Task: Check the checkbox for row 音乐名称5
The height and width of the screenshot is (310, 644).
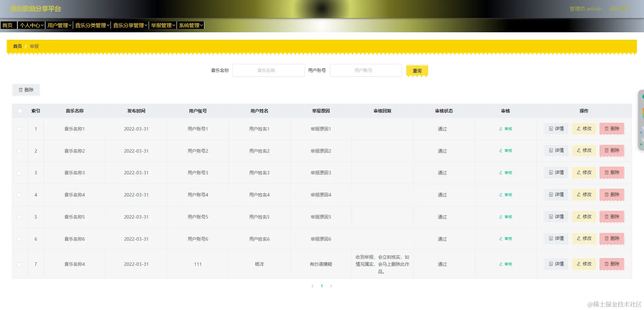Action: [19, 217]
